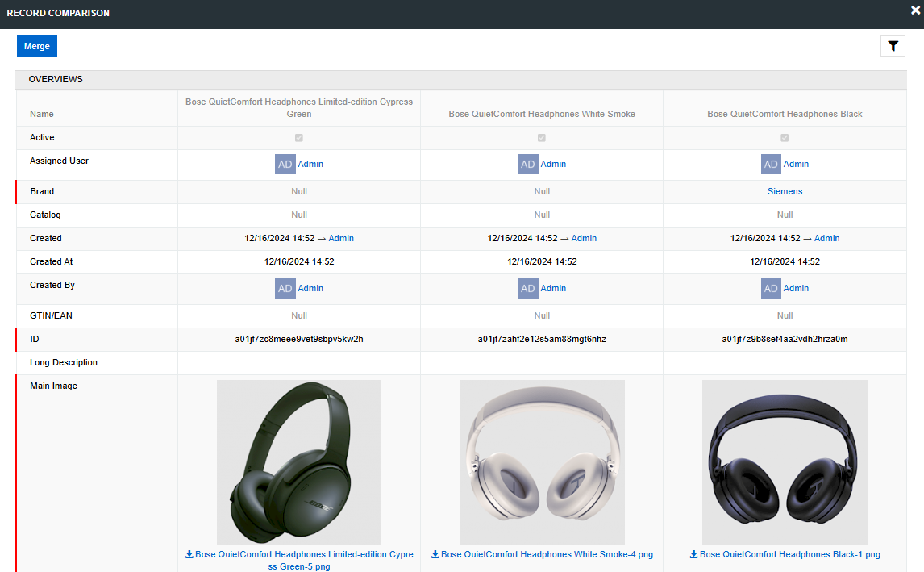
Task: Click Admin link in Created row for Cypress Green
Action: tap(341, 238)
